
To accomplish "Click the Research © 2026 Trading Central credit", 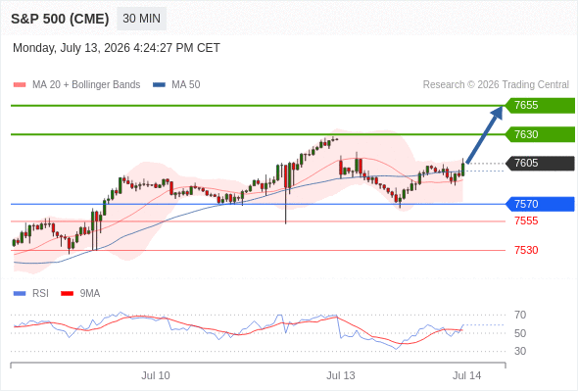I will (x=496, y=85).
